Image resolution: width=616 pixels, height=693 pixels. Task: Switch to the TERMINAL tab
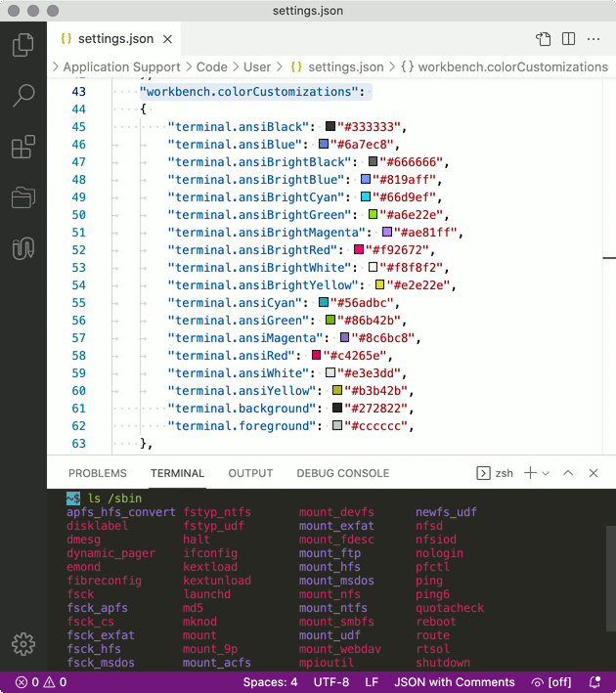[177, 473]
